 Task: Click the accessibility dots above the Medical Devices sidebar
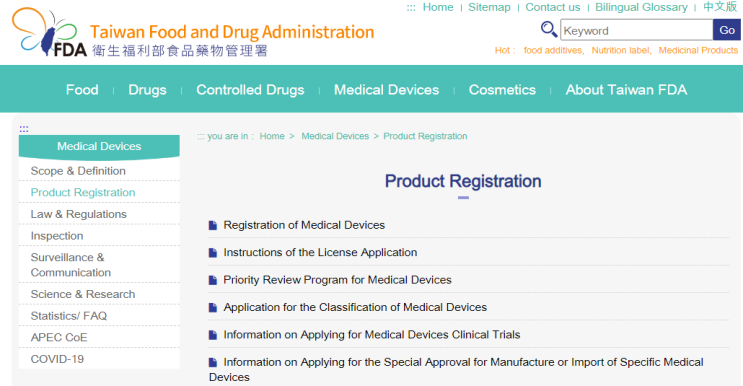coord(24,129)
